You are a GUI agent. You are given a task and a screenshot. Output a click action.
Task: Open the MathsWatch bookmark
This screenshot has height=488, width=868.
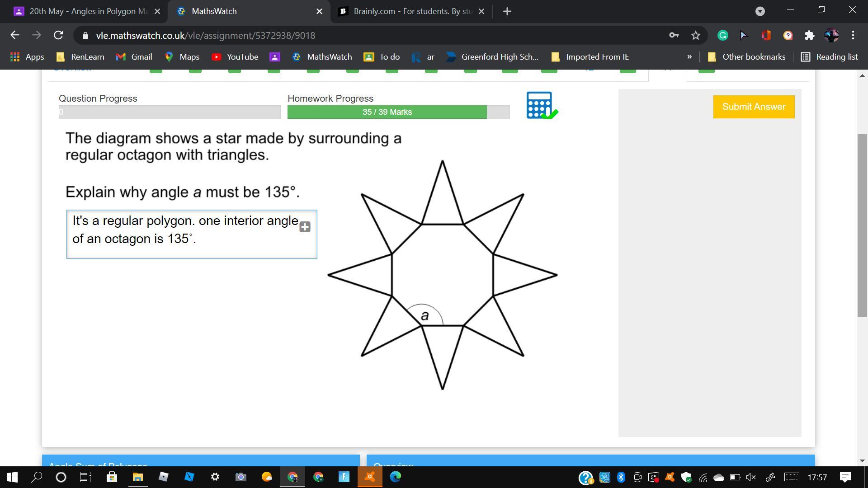(x=322, y=57)
